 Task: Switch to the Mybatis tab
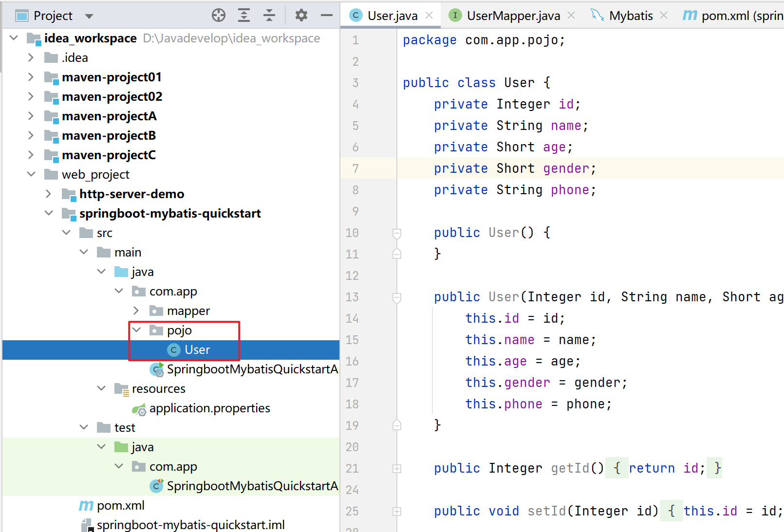pos(631,16)
